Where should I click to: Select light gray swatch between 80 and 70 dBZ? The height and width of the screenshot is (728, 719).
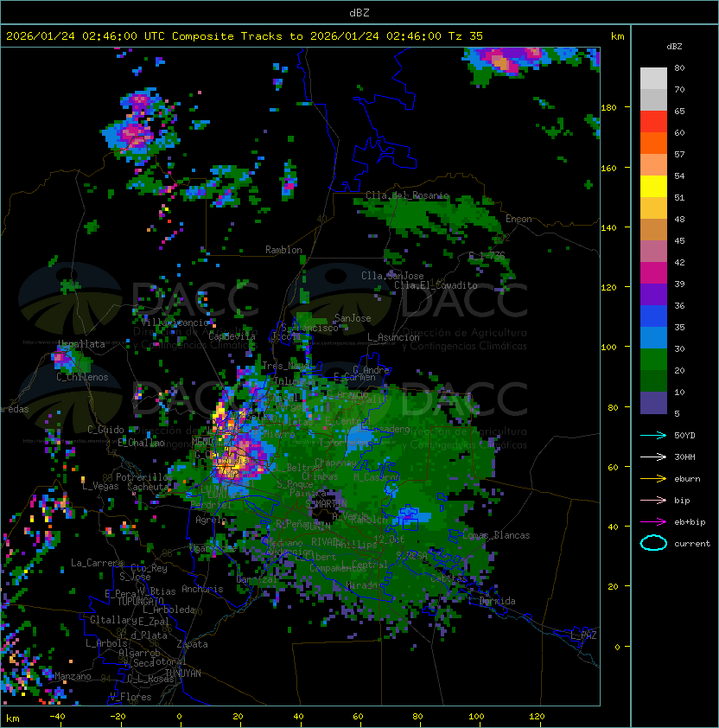click(653, 79)
